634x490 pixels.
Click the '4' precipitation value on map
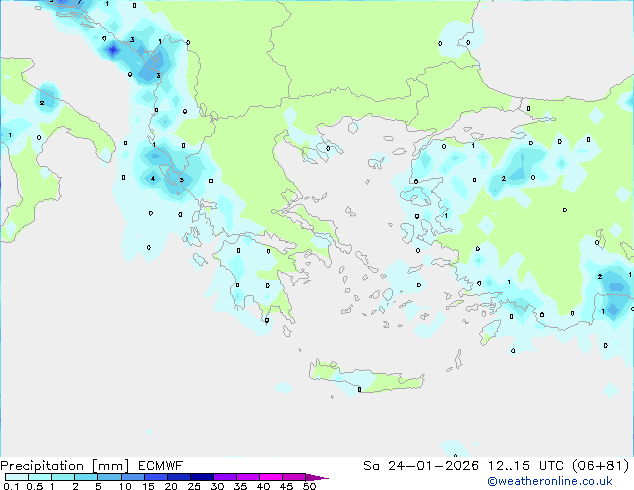tap(153, 178)
